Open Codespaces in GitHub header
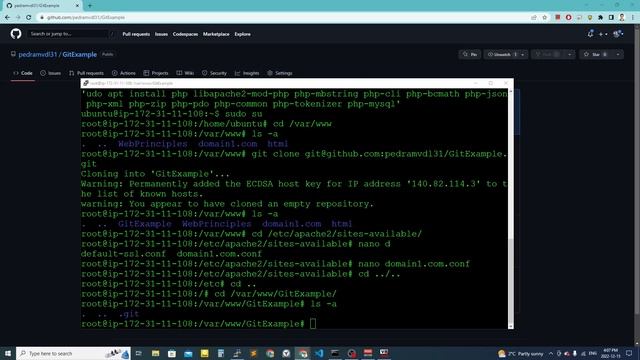This screenshot has height=360, width=640. point(185,34)
